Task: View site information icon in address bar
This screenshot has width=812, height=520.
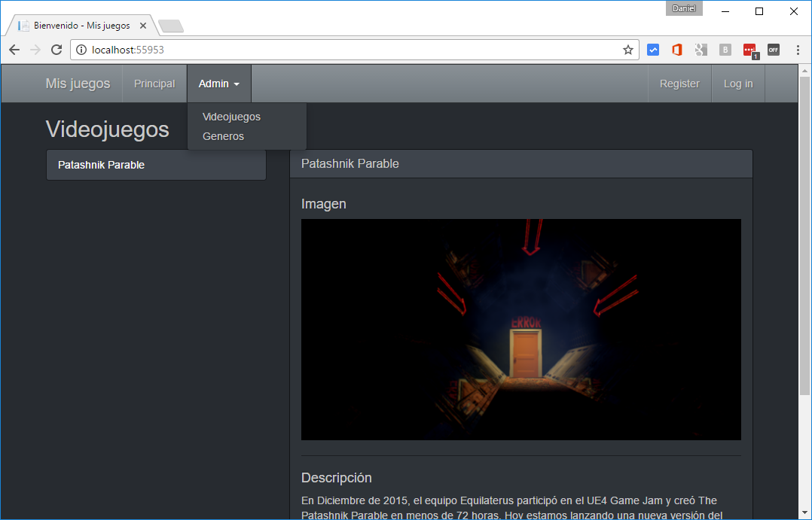Action: (x=81, y=50)
